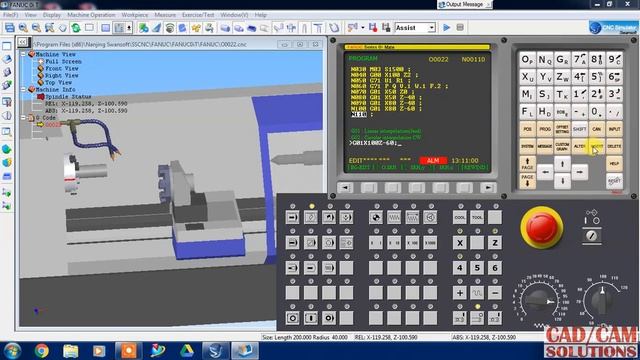Click the zoom out toolbar icon
Image resolution: width=640 pixels, height=360 pixels.
click(36, 28)
